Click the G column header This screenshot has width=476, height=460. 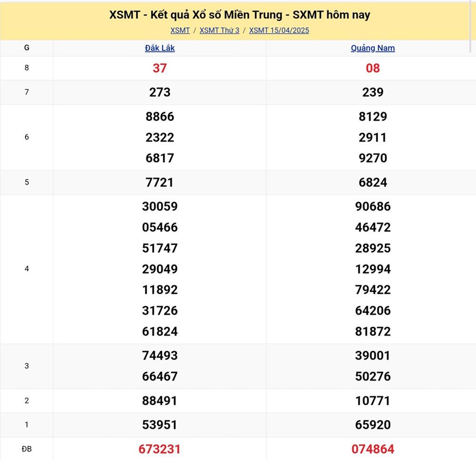pyautogui.click(x=27, y=48)
